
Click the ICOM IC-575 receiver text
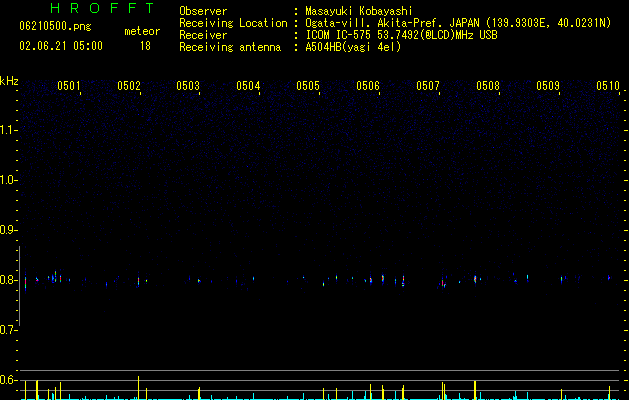(401, 35)
